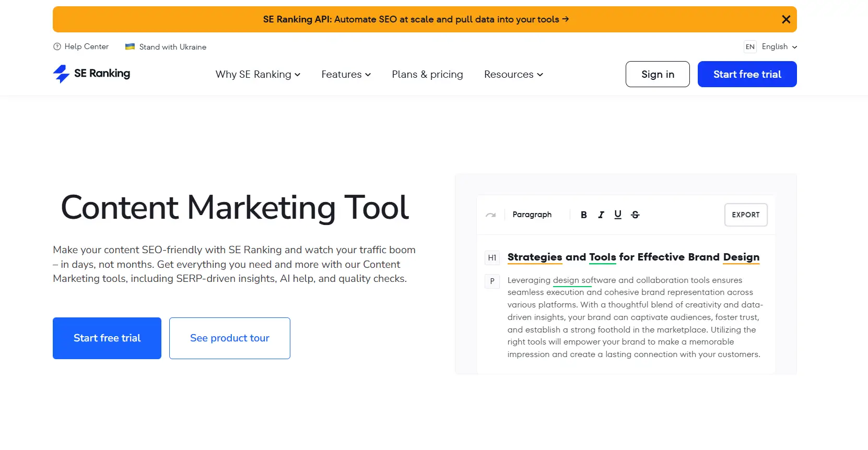Click the SE Ranking logo
This screenshot has width=868, height=450.
coord(91,74)
